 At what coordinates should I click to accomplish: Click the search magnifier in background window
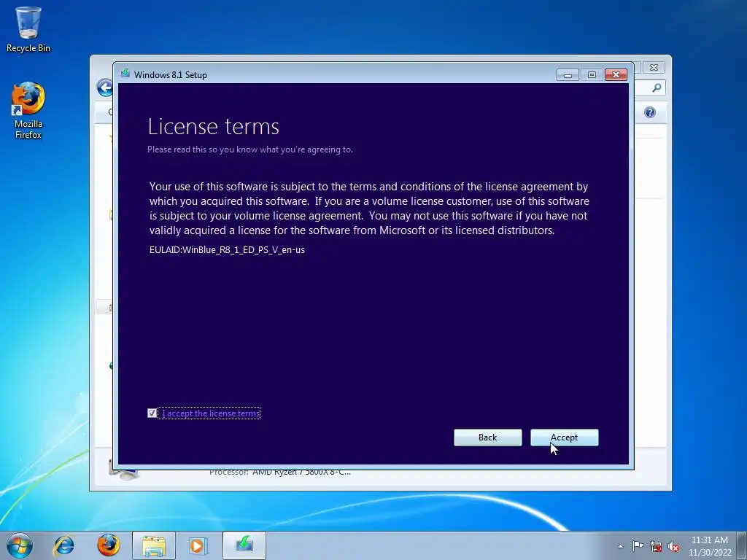coord(657,87)
